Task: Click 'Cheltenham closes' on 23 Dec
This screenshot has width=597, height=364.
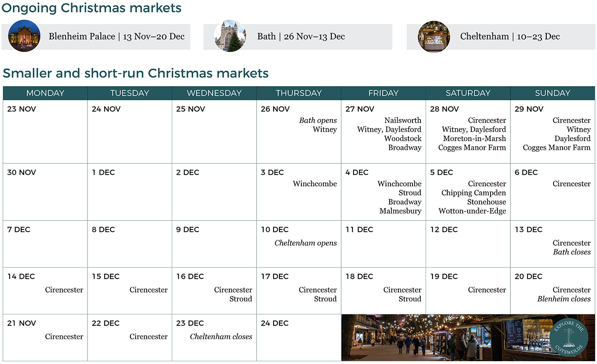Action: click(x=221, y=337)
